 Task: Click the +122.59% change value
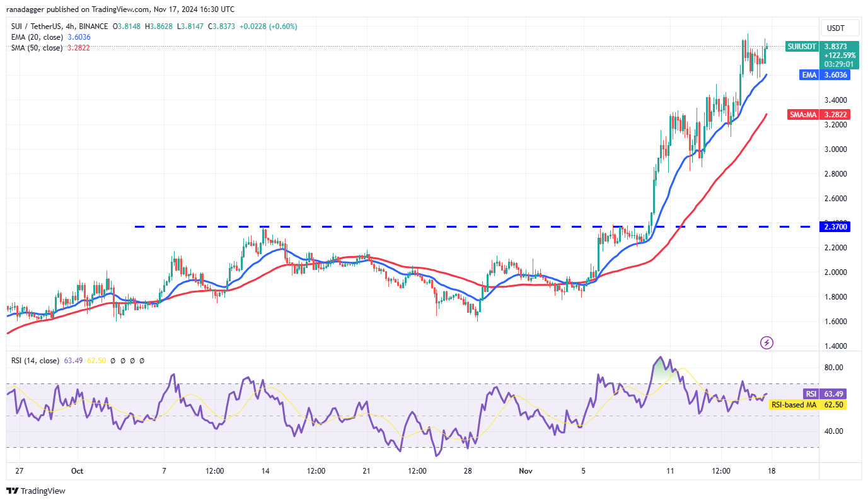coord(840,55)
